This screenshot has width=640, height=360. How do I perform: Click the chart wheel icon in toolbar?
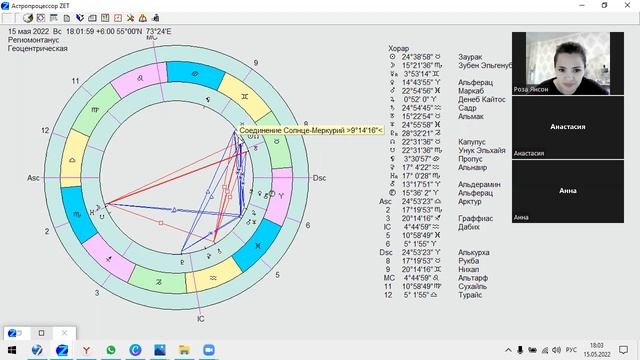[41, 18]
